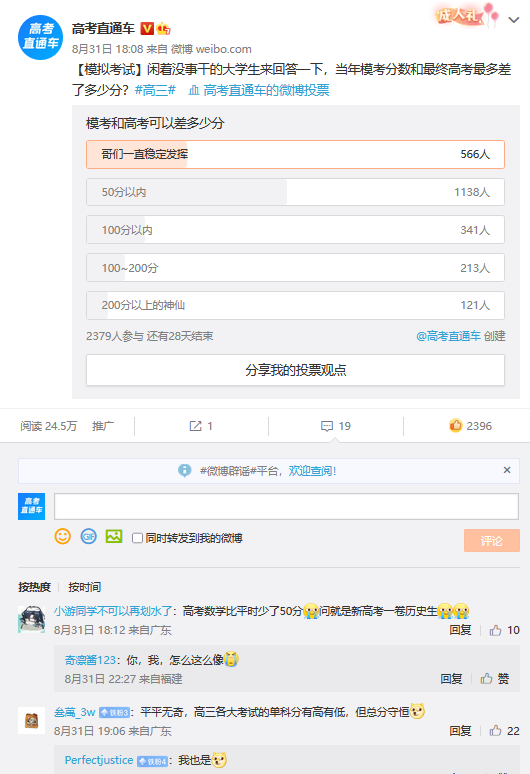Click the 341人 vote count
Viewport: 530px width, 774px height.
pyautogui.click(x=475, y=230)
